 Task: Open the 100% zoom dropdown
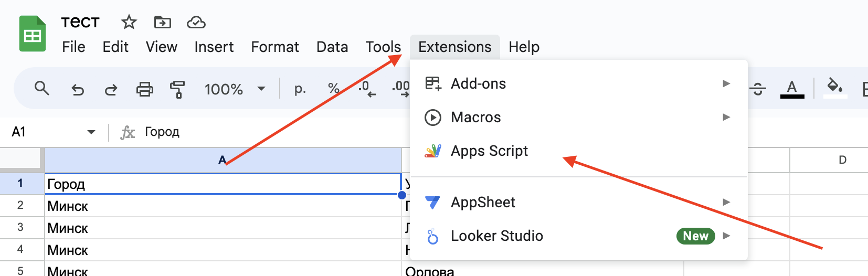click(x=235, y=89)
